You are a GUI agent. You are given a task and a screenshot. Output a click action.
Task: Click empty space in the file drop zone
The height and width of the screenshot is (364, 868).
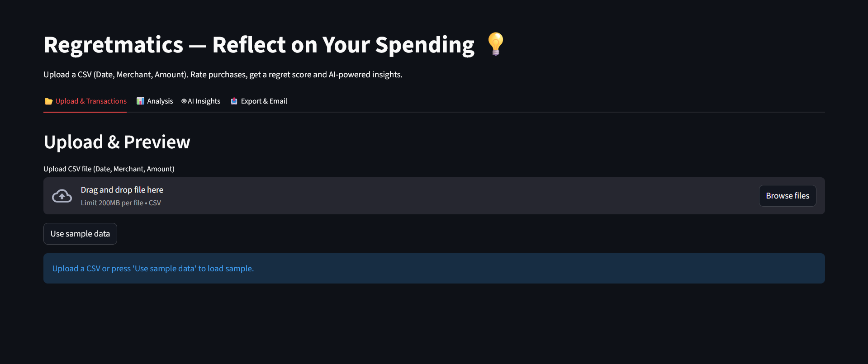452,196
